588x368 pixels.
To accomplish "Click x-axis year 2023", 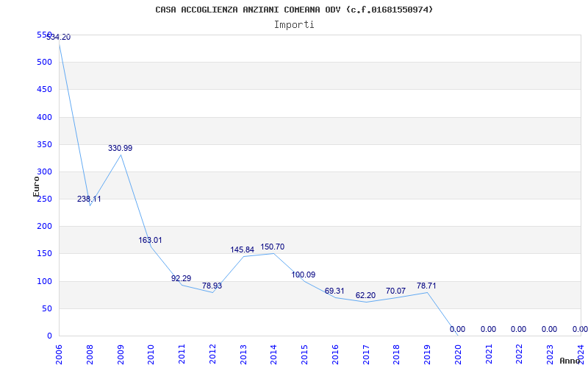I will [550, 356].
